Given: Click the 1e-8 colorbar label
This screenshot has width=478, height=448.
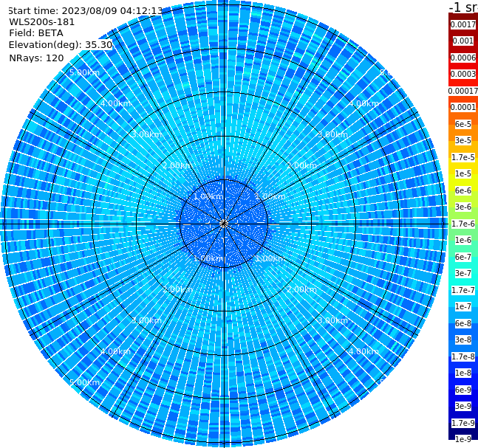Looking at the screenshot, I should tap(463, 373).
